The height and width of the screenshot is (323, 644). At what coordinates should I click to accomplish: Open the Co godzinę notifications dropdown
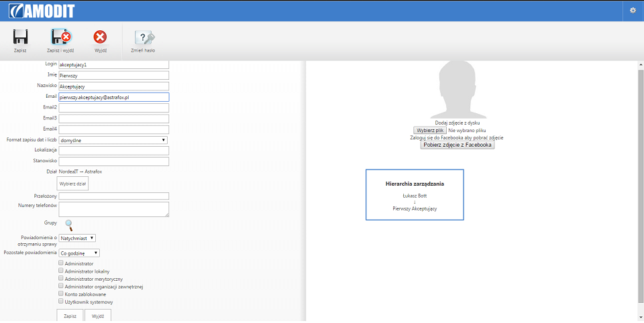80,253
